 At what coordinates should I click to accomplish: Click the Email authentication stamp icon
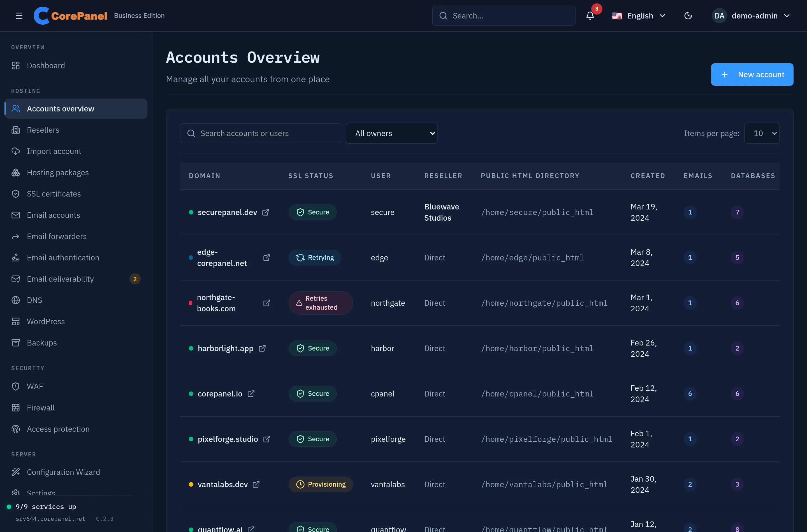click(16, 258)
